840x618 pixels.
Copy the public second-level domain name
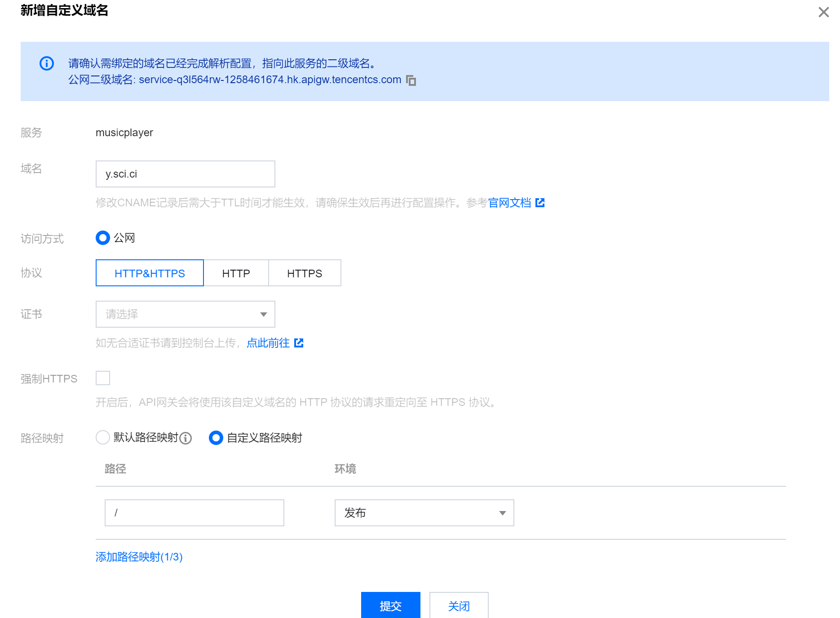(411, 80)
